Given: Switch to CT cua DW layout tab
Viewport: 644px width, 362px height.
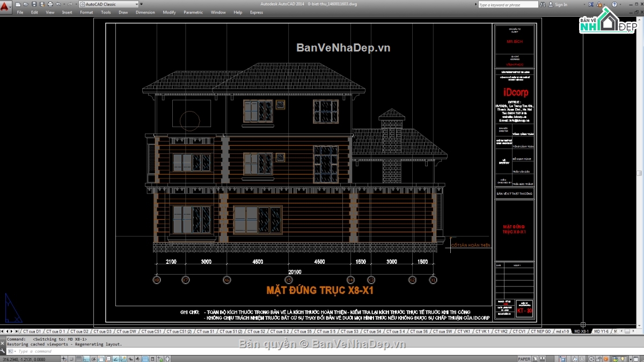Looking at the screenshot, I should 126,331.
